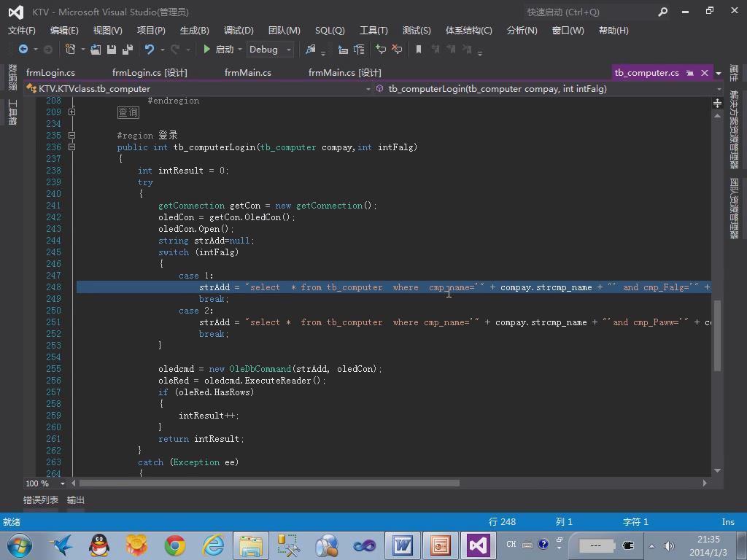
Task: Collapse the tb_computerLogin method on line 236
Action: (x=71, y=147)
